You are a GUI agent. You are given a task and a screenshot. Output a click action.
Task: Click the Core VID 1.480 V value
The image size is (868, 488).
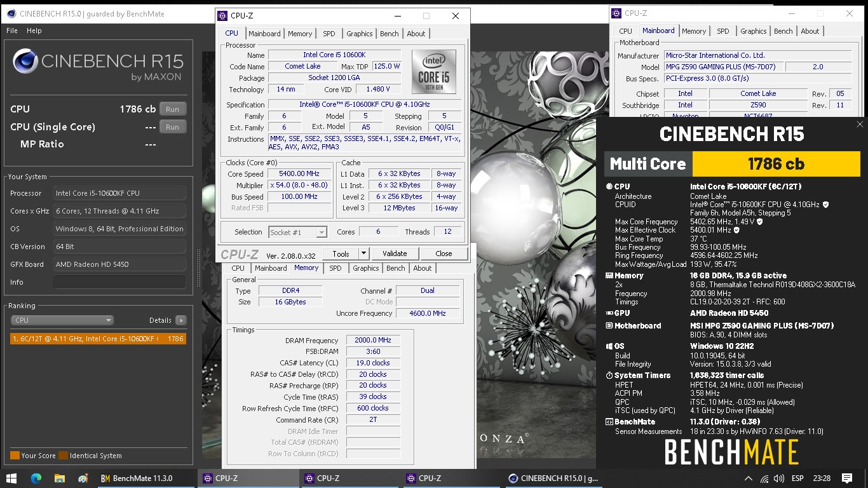pyautogui.click(x=379, y=89)
